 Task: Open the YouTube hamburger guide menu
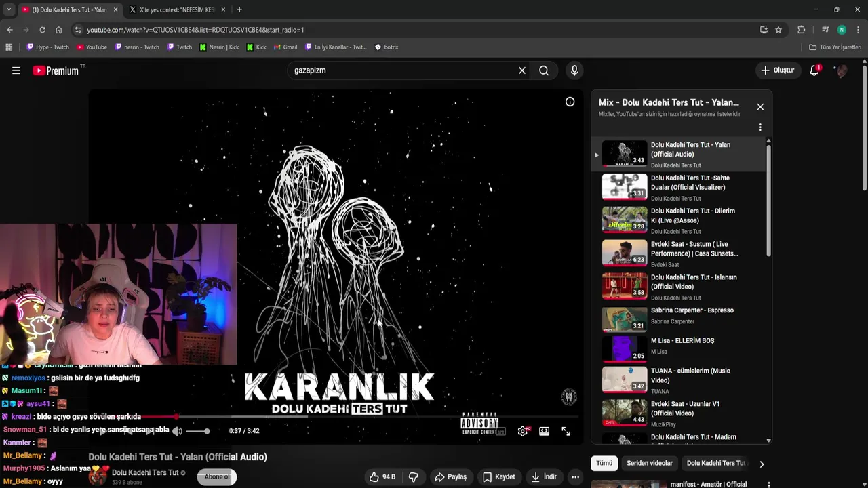(16, 70)
